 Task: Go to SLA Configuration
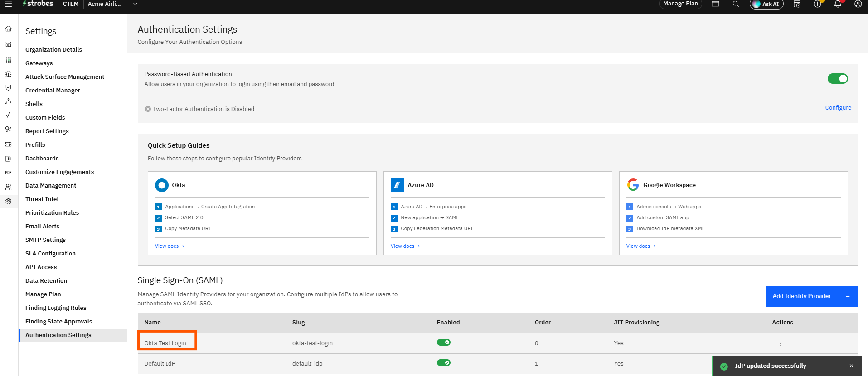(50, 254)
